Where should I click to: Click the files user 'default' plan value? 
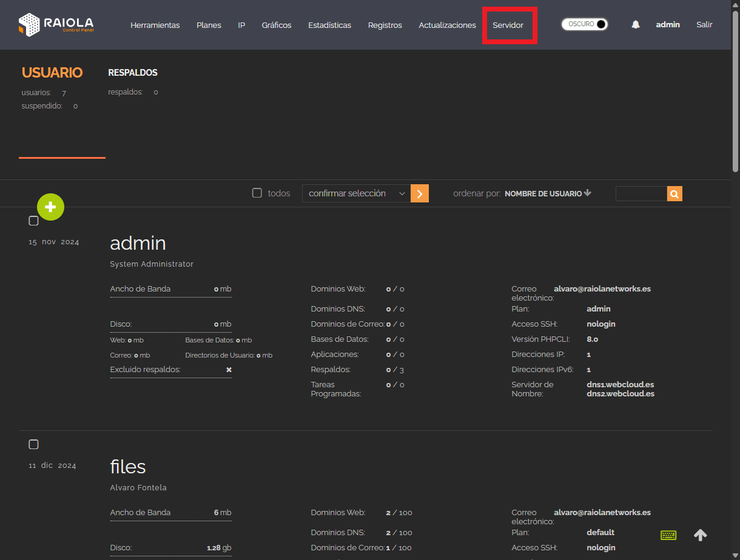pos(600,533)
